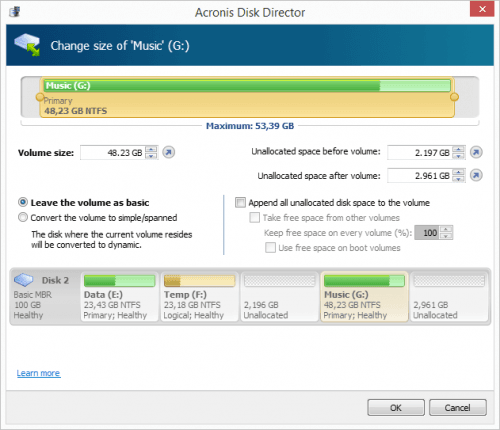
Task: Click the application icon in the title bar
Action: point(15,12)
